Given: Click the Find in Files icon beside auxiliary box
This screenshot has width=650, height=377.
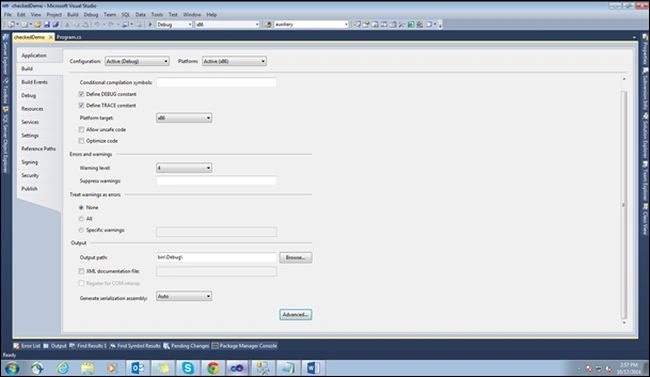Looking at the screenshot, I should click(268, 24).
